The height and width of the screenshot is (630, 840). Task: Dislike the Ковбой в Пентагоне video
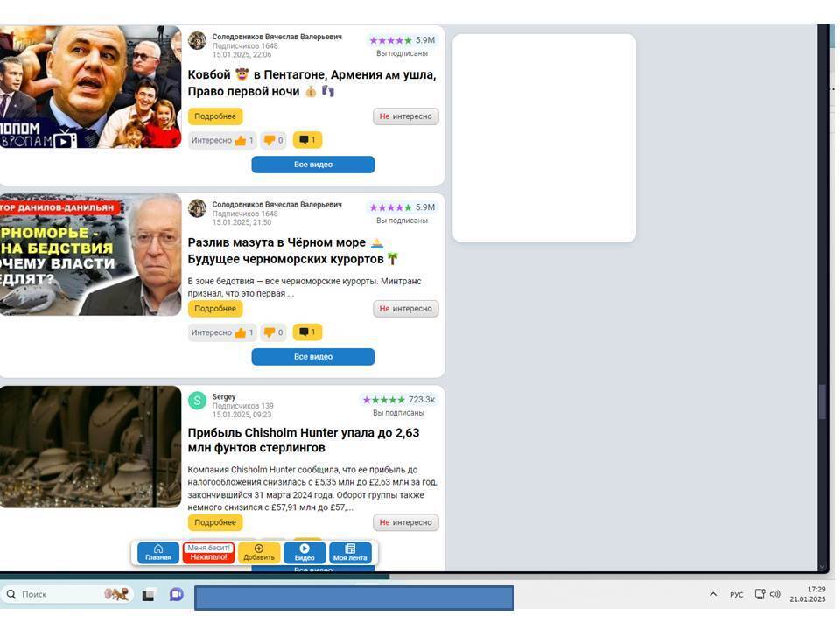273,140
